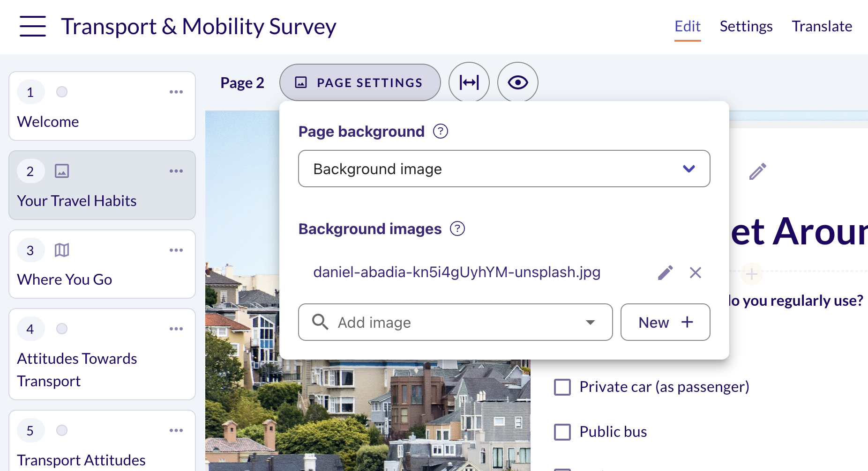Expand the Background image dropdown
868x471 pixels.
click(504, 169)
